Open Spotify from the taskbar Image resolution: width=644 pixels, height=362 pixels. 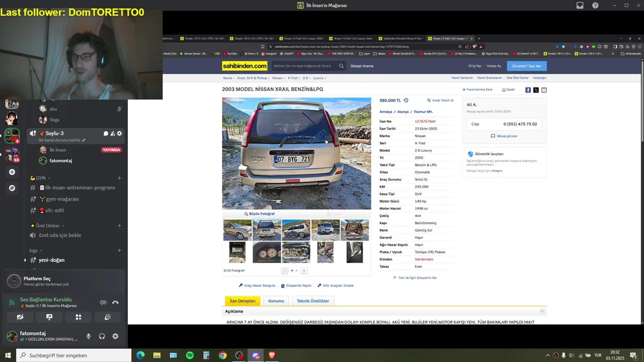[190, 355]
